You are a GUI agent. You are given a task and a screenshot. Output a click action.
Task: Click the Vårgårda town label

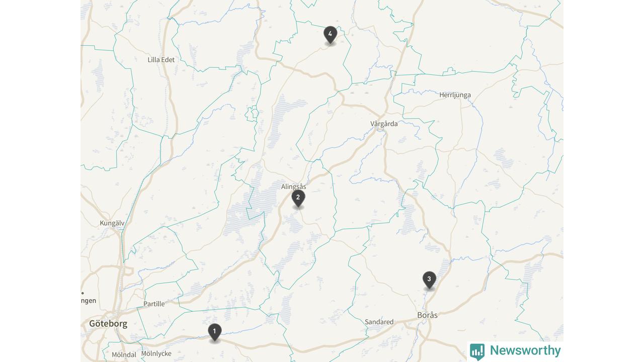point(384,124)
